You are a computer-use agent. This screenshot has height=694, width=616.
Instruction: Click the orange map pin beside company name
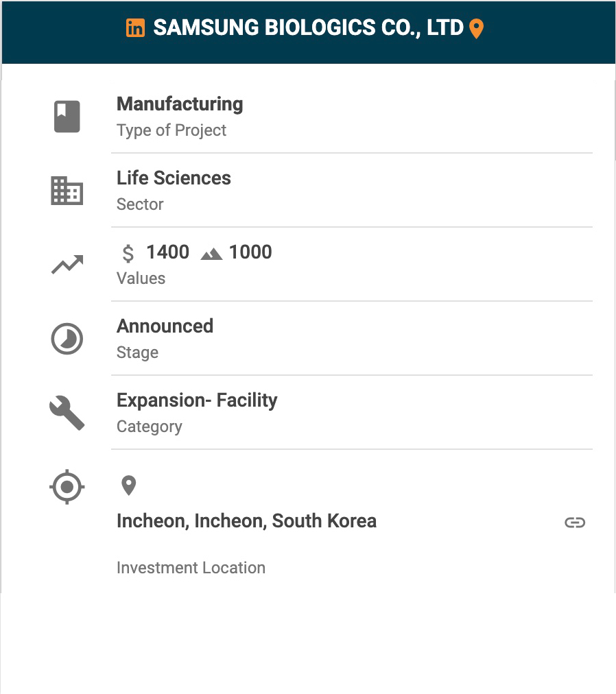pyautogui.click(x=476, y=29)
